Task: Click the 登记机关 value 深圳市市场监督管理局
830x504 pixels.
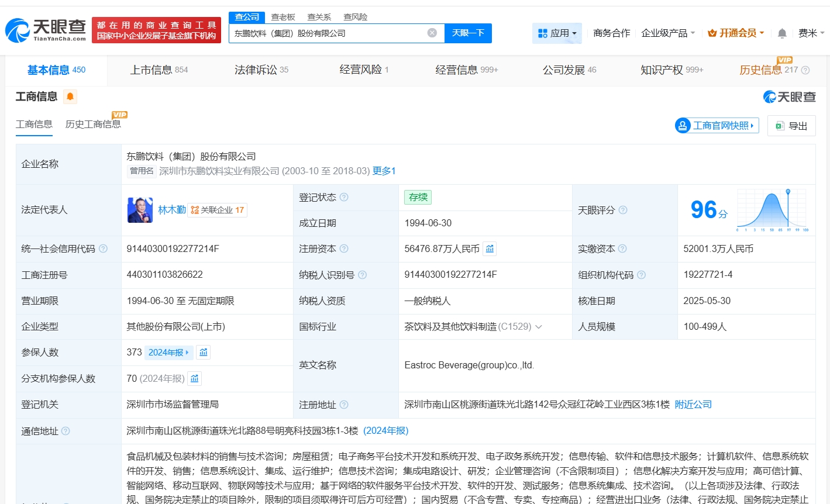Action: 173,405
